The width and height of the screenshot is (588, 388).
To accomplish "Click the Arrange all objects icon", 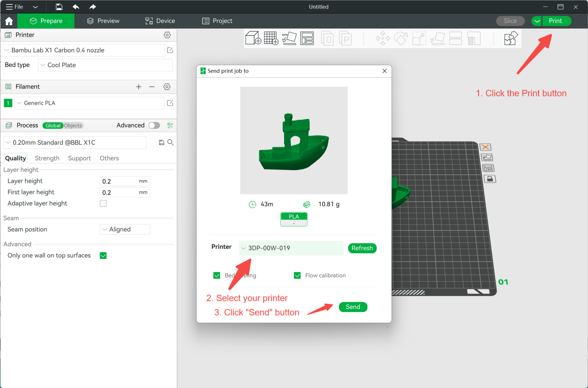I will (307, 38).
